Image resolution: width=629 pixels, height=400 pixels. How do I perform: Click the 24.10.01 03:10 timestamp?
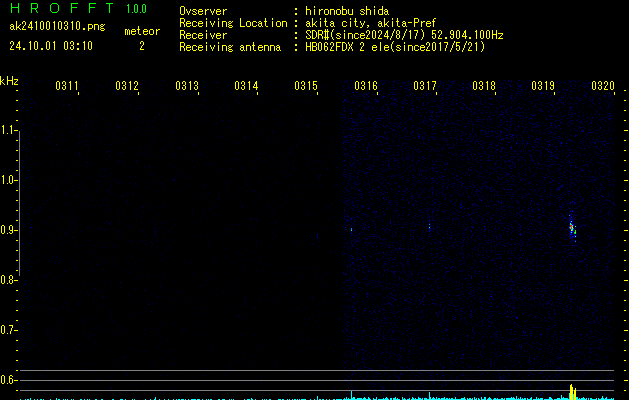coord(50,46)
